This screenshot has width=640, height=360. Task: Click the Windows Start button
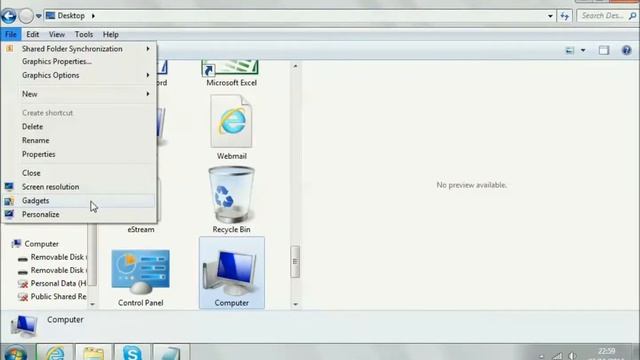pyautogui.click(x=16, y=353)
